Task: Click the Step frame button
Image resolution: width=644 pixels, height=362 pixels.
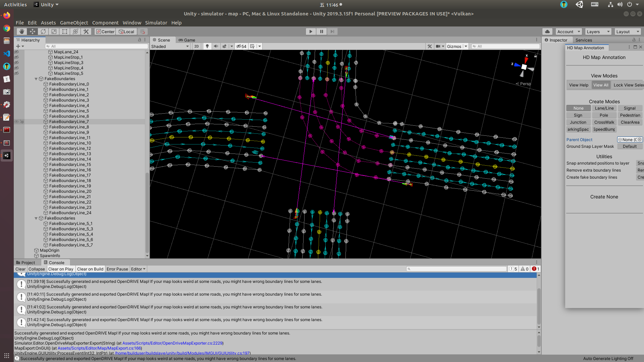Action: [332, 32]
